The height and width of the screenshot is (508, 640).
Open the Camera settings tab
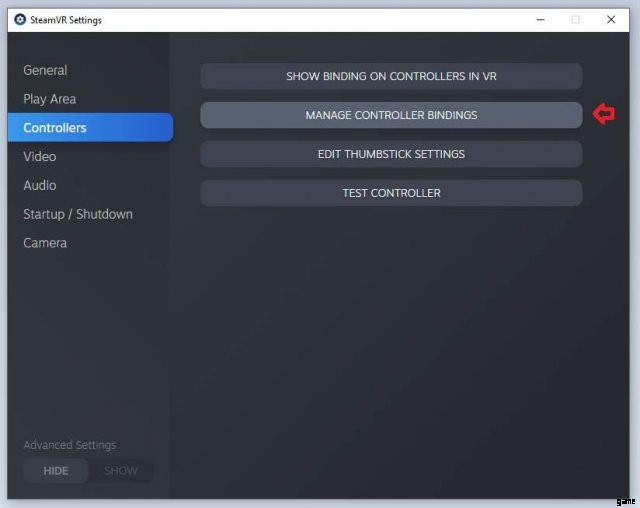(45, 243)
